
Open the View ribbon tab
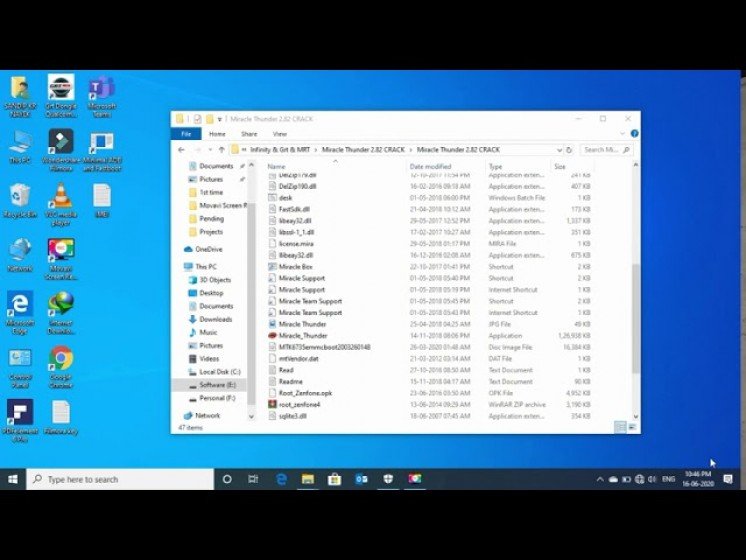[x=280, y=134]
